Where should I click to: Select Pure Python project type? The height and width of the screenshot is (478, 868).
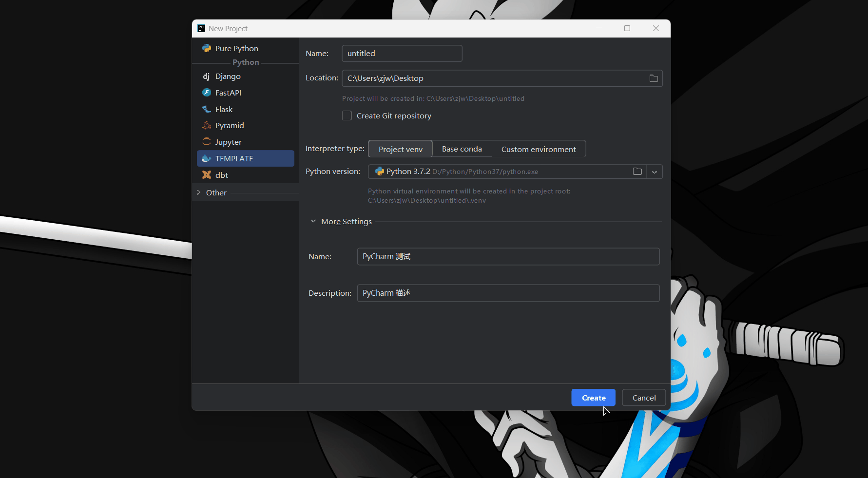coord(246,48)
